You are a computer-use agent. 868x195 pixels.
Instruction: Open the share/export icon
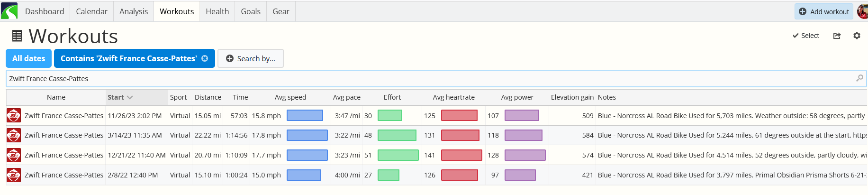(x=837, y=36)
